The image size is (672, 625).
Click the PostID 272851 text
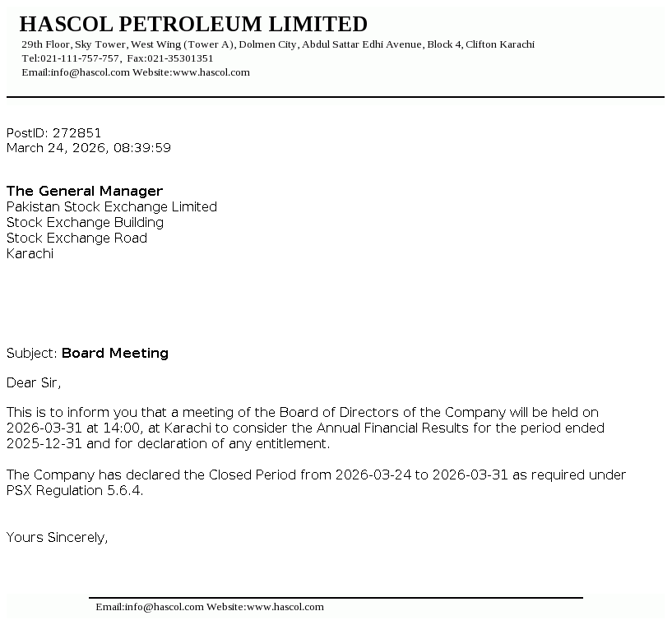pos(54,132)
